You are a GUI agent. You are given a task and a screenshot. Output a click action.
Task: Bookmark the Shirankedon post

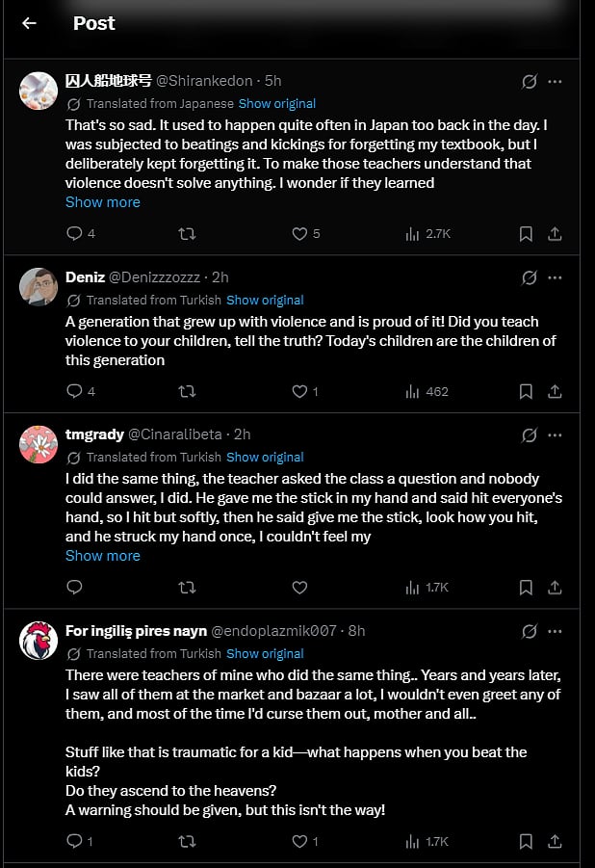pos(526,233)
